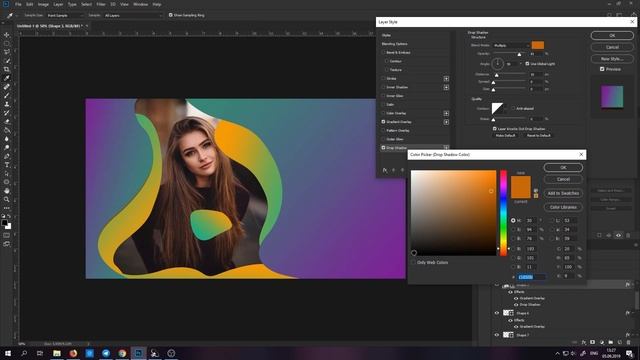The height and width of the screenshot is (360, 640).
Task: Click the vertical hue slider bar
Action: click(503, 213)
